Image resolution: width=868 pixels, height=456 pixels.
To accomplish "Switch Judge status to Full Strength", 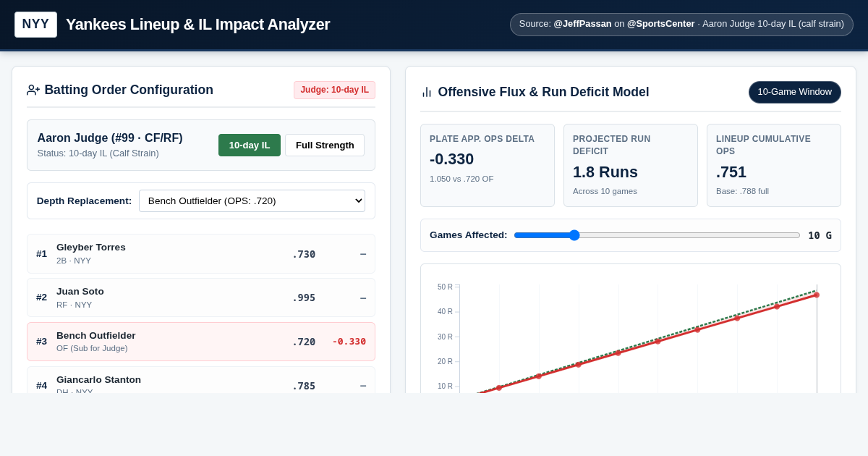I will pyautogui.click(x=325, y=145).
